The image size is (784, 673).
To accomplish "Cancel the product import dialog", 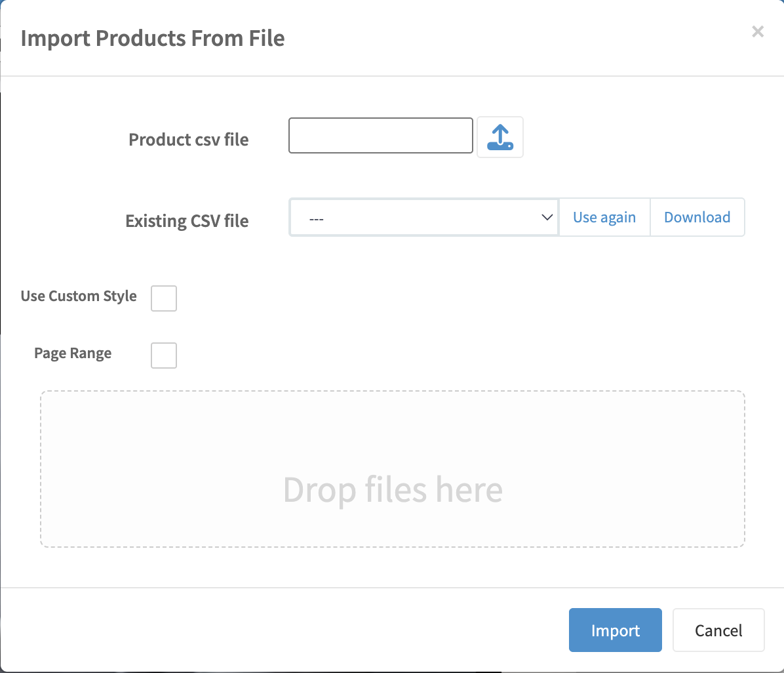I will (x=718, y=630).
